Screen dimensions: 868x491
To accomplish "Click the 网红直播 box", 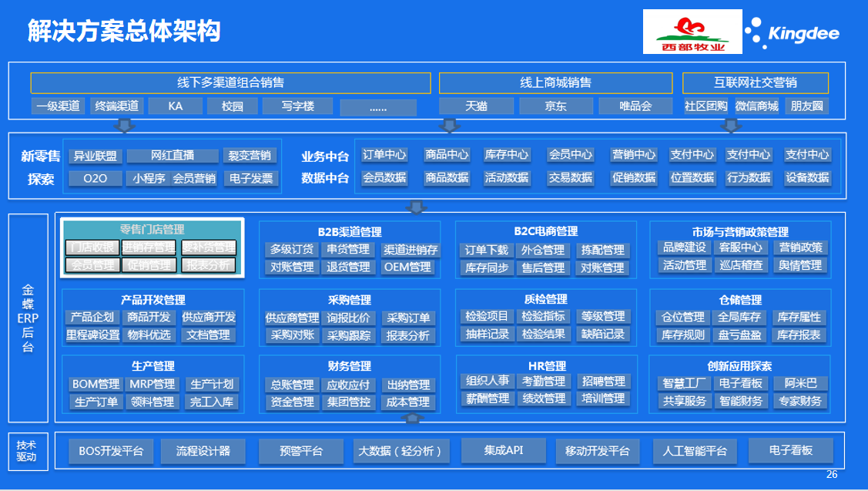I will pyautogui.click(x=173, y=156).
